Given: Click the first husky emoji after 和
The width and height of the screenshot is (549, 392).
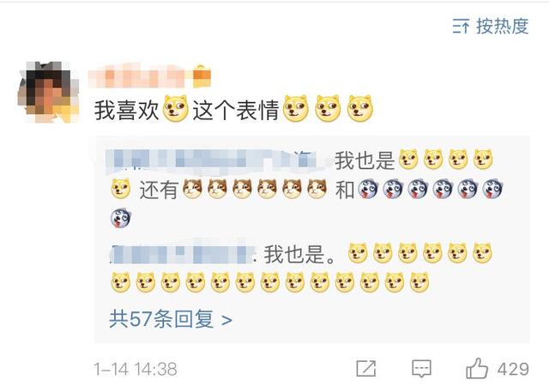Looking at the screenshot, I should point(368,189).
